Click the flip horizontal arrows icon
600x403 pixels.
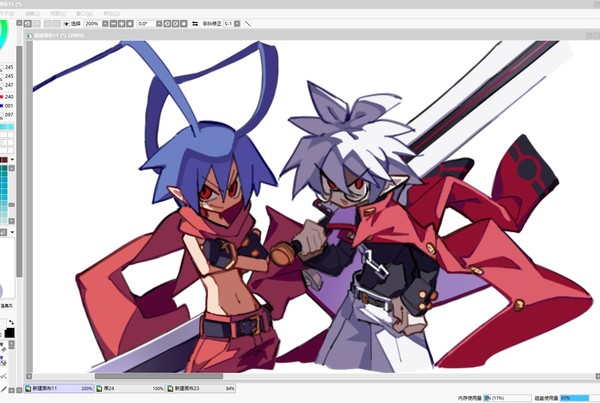[195, 24]
